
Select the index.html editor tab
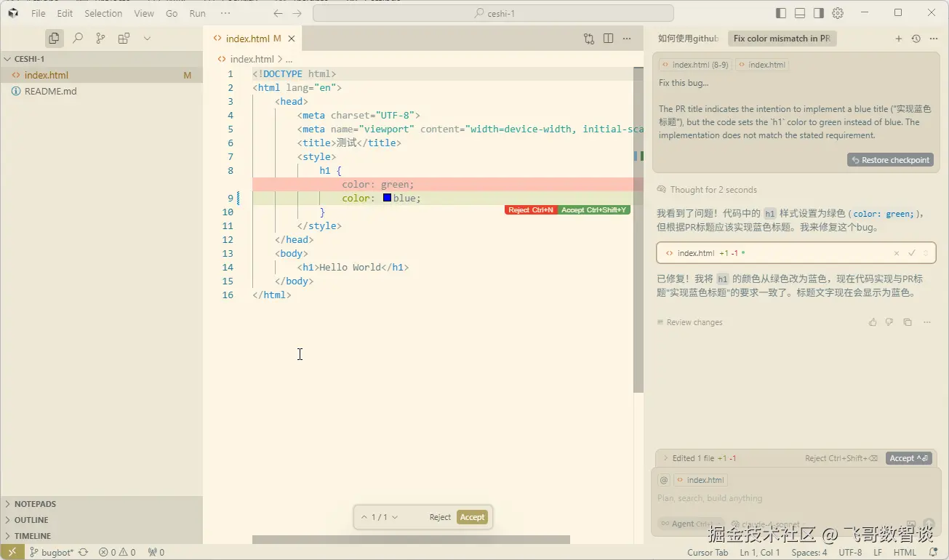252,39
